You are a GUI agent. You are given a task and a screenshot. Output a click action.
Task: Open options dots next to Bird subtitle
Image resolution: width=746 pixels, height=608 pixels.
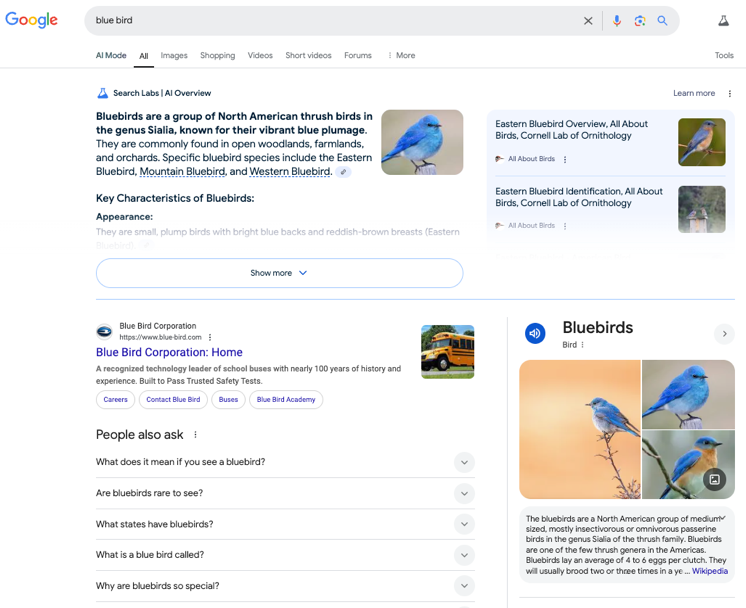click(582, 345)
